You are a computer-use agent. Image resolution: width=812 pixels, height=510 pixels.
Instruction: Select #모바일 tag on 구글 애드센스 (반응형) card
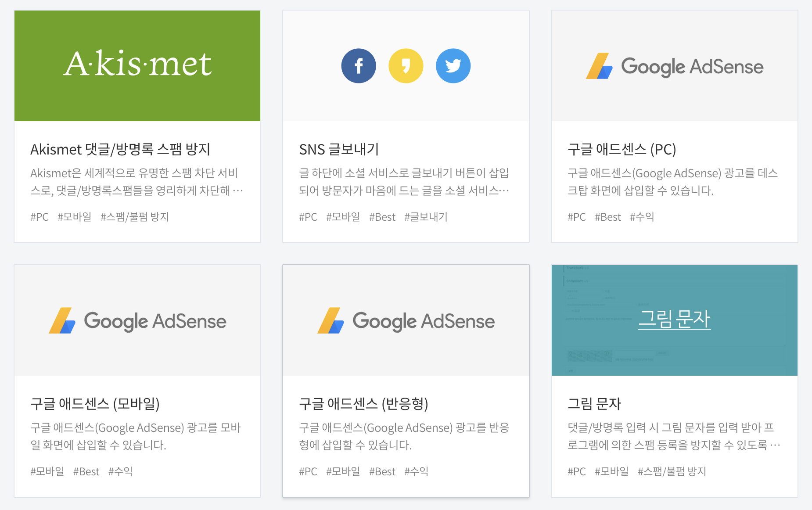343,471
